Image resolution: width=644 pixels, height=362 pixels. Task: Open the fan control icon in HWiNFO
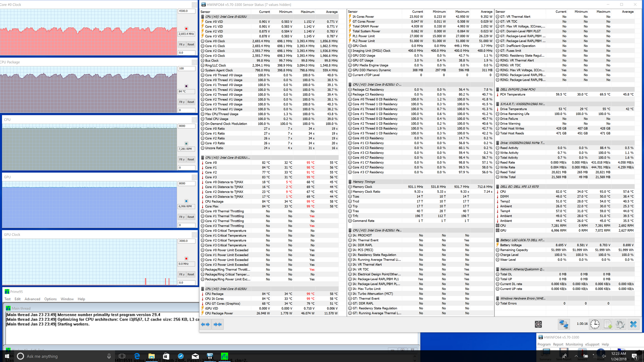[538, 324]
